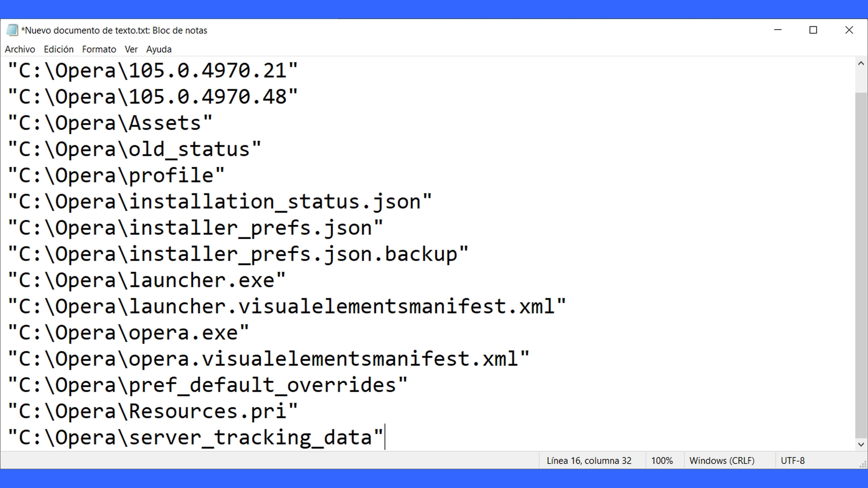Screen dimensions: 868x488
Task: Click the installer_prefs.json.backup line
Action: coord(238,254)
